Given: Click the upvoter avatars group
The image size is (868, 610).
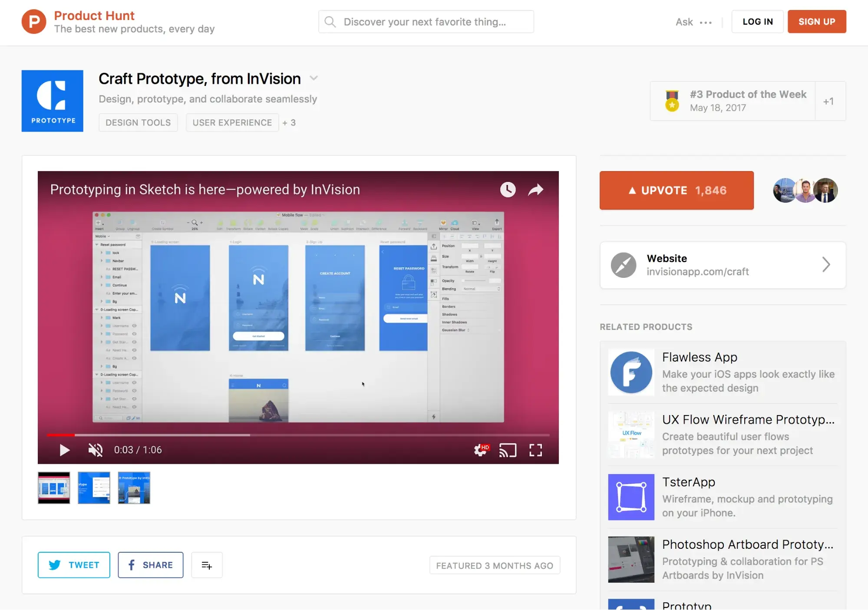Looking at the screenshot, I should click(x=805, y=191).
